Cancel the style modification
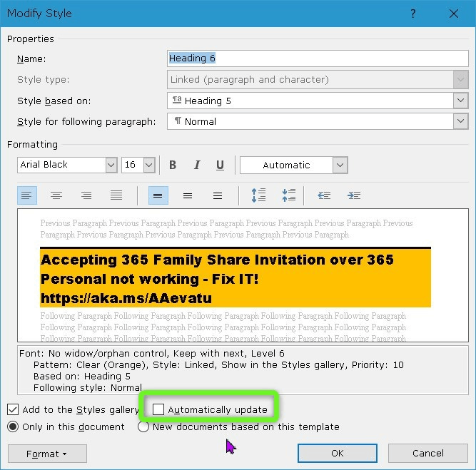The width and height of the screenshot is (476, 470). tap(427, 453)
